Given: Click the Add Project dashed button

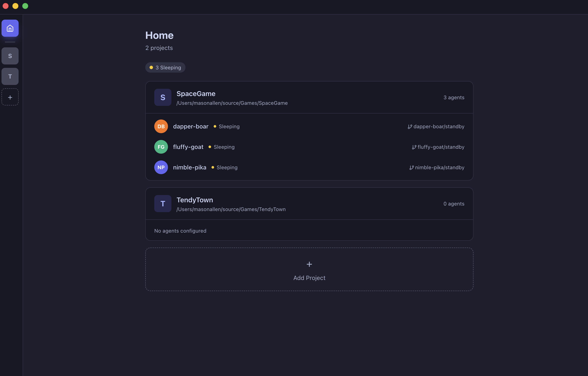Looking at the screenshot, I should click(309, 269).
